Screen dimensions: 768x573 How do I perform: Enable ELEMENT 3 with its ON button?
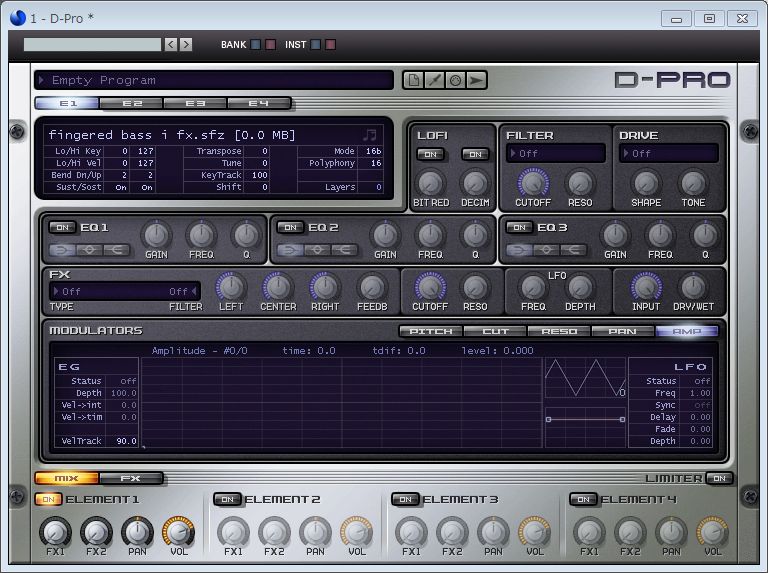(405, 500)
